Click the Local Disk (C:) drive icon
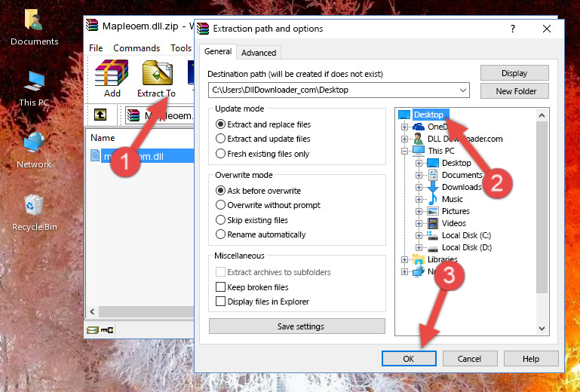The height and width of the screenshot is (392, 580). pos(432,235)
